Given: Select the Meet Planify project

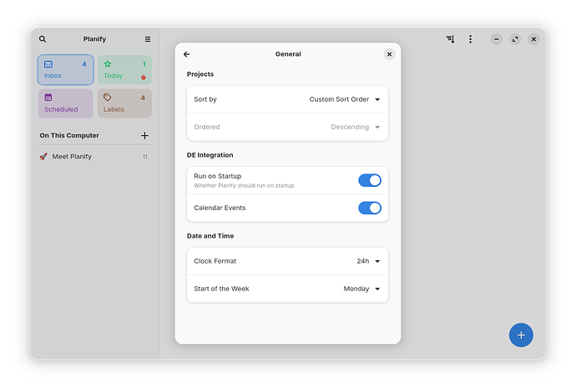Looking at the screenshot, I should point(72,157).
